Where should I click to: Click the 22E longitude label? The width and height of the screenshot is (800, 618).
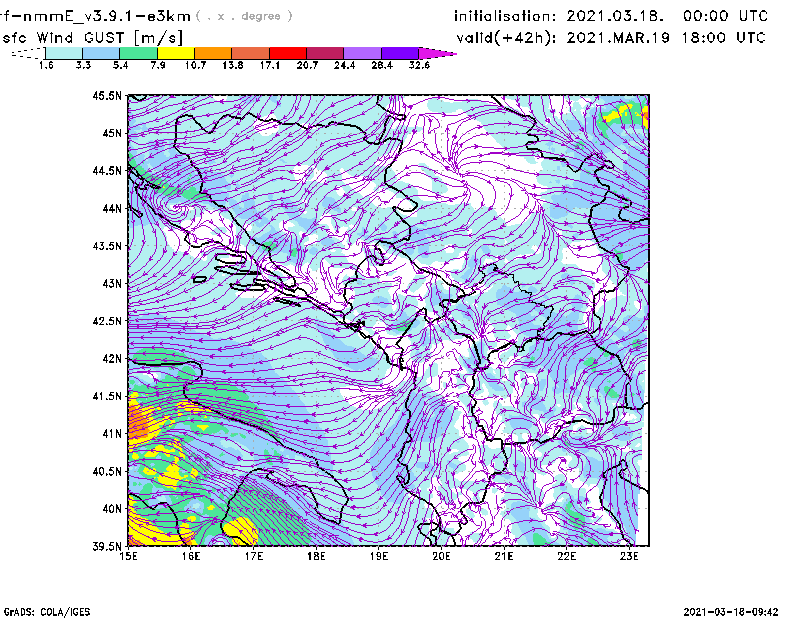click(566, 556)
